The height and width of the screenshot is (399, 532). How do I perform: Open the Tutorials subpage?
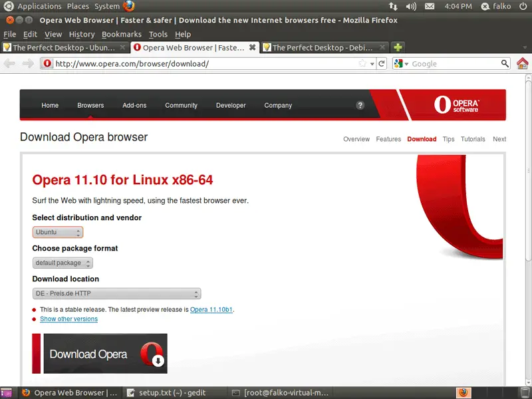473,139
